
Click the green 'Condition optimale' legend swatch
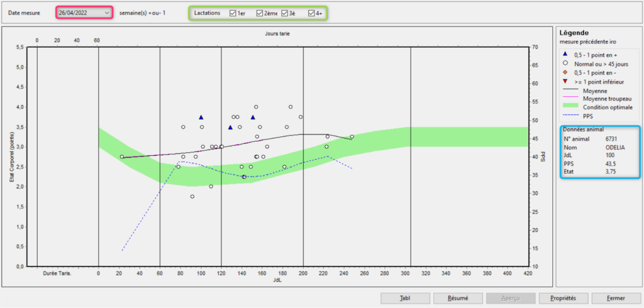pyautogui.click(x=570, y=106)
